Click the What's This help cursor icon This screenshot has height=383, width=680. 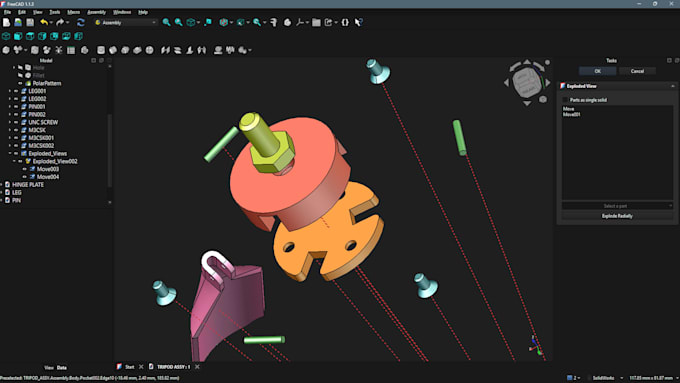(x=359, y=22)
